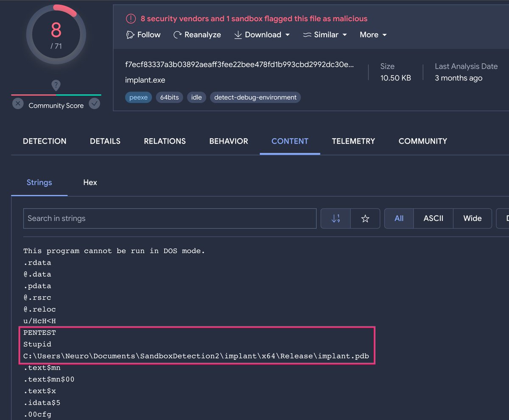Click the implant.exe file name
509x420 pixels.
(x=145, y=80)
